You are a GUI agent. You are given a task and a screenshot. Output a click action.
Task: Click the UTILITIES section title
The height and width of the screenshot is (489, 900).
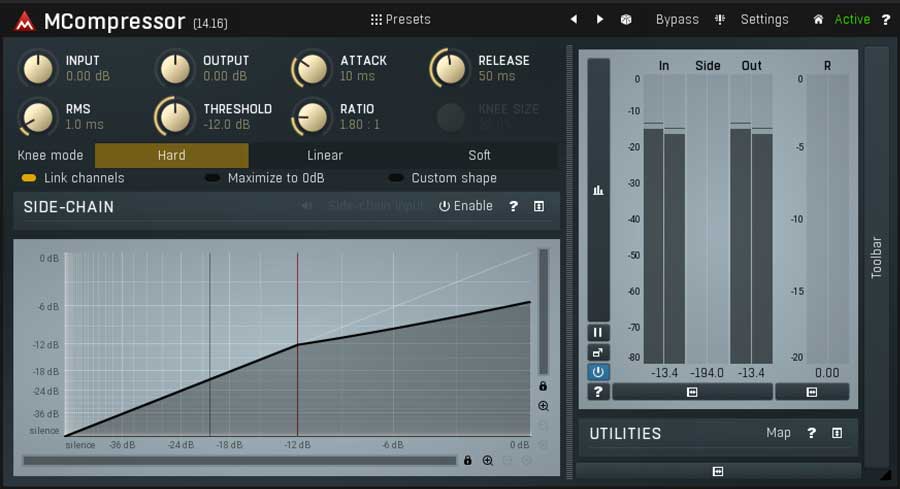pyautogui.click(x=625, y=433)
